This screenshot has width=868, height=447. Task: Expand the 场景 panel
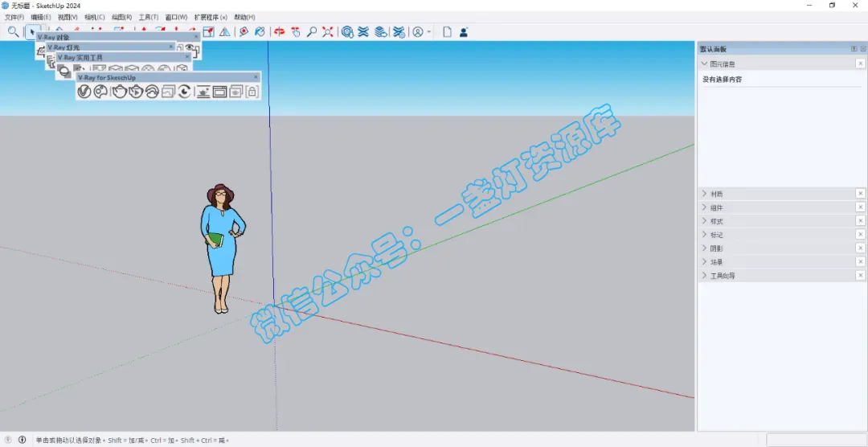704,261
